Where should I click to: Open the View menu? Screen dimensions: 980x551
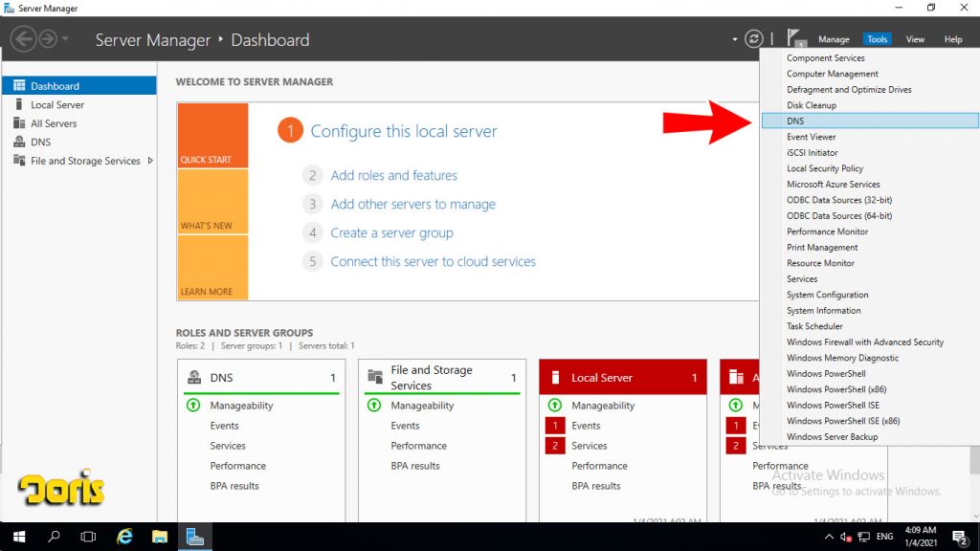(x=915, y=38)
